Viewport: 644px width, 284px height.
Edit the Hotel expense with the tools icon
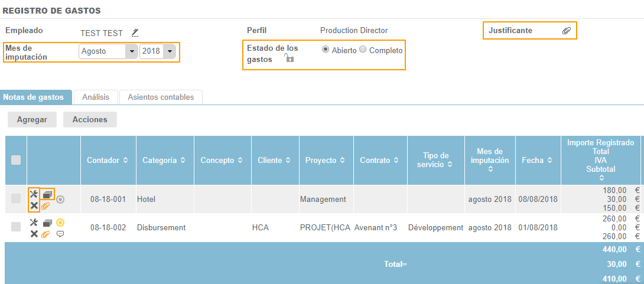(x=34, y=194)
